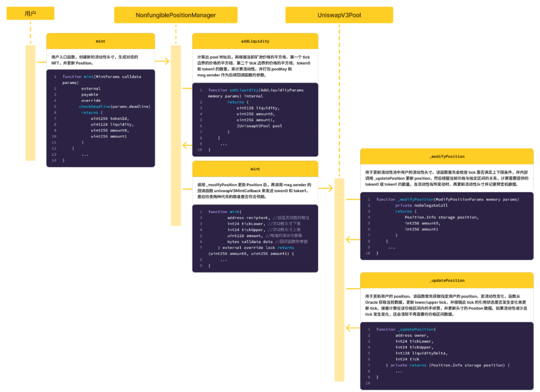The height and width of the screenshot is (392, 540).
Task: Click description starting 用于更新用户的 position
Action: [x=446, y=305]
